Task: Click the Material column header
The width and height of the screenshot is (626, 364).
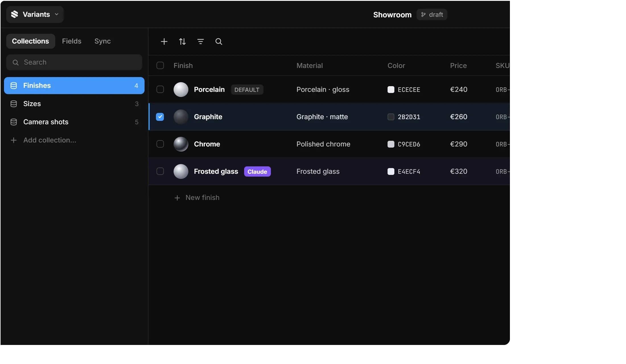Action: (x=310, y=66)
